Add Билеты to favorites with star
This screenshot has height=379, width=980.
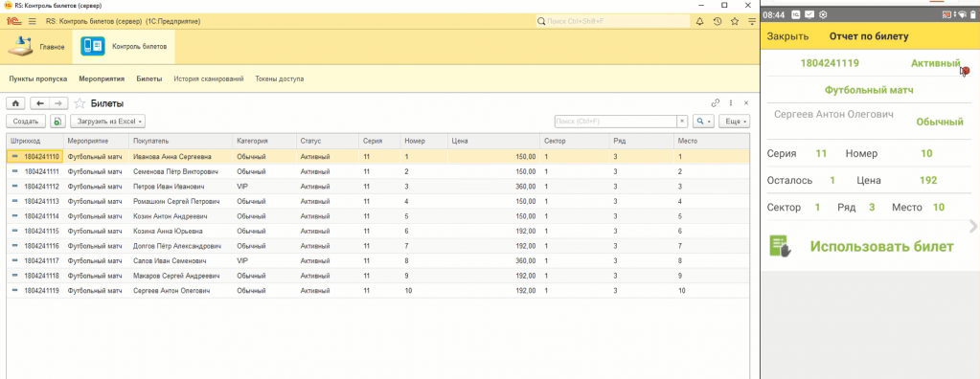(80, 103)
